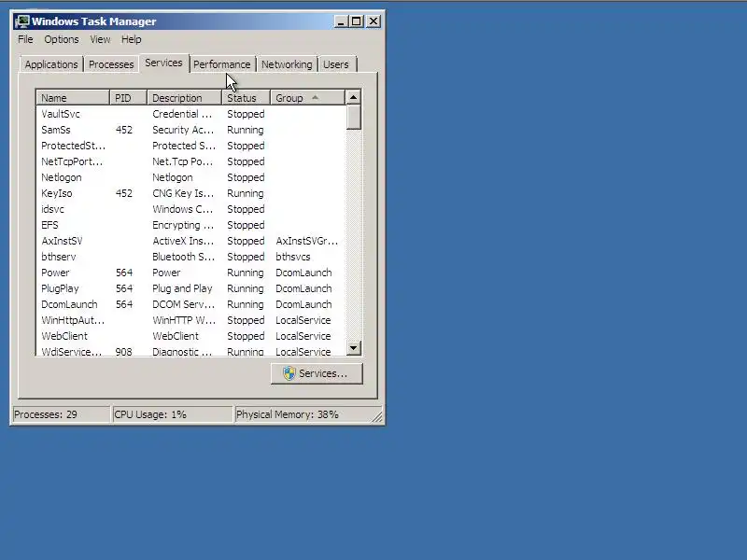Click the Bluetooth S... description cell

183,257
